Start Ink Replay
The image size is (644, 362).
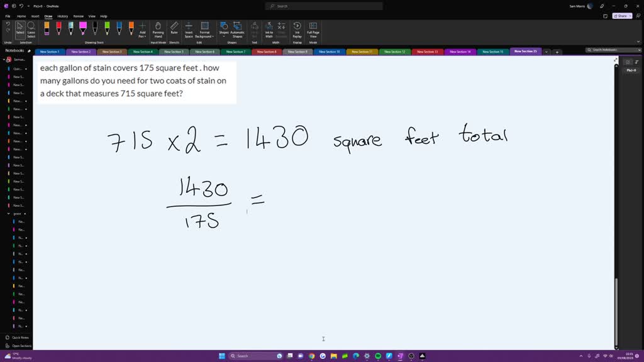coord(297,30)
